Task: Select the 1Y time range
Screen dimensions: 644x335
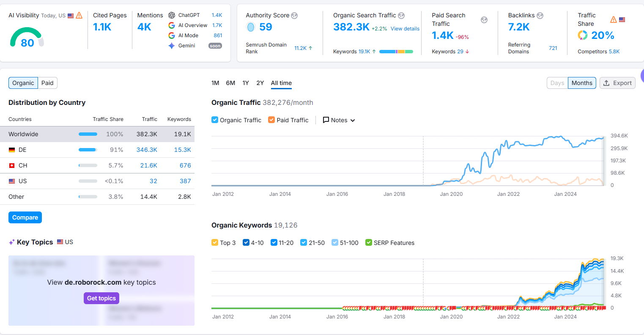Action: pyautogui.click(x=246, y=83)
